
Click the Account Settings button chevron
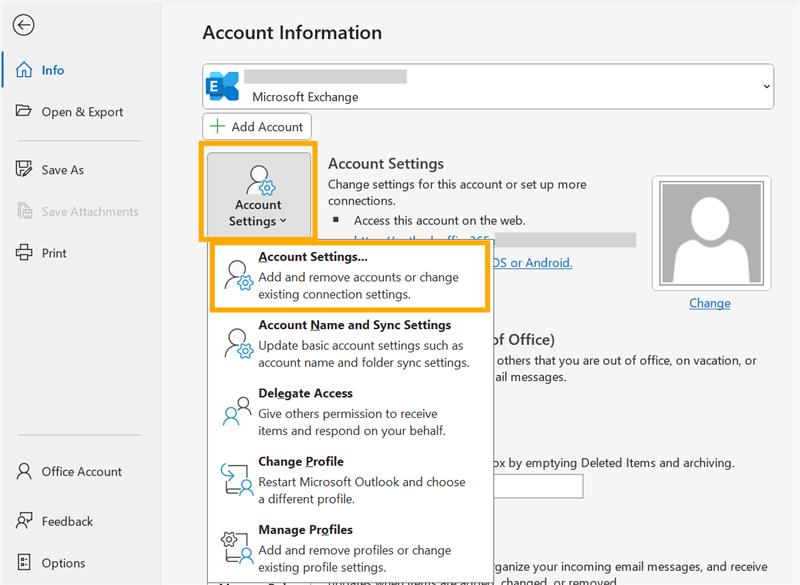coord(284,221)
